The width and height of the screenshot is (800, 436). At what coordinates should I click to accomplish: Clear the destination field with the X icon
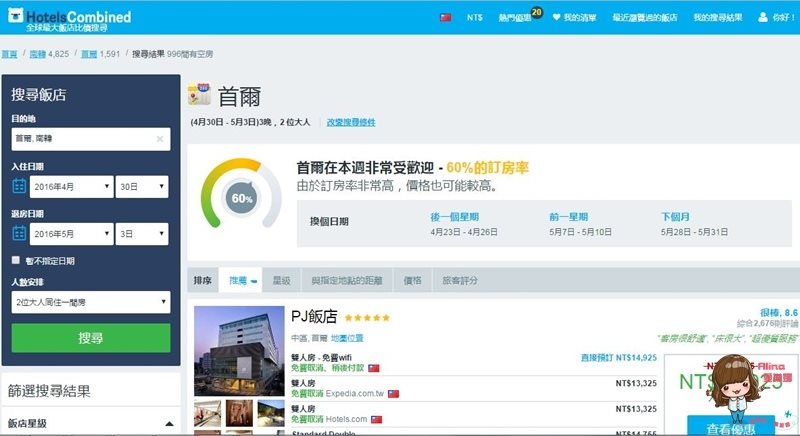coord(160,139)
